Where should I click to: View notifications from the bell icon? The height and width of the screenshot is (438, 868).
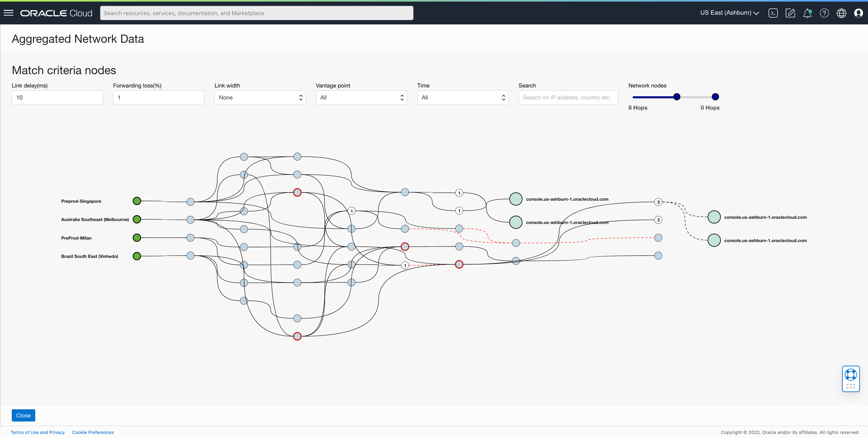pyautogui.click(x=807, y=13)
